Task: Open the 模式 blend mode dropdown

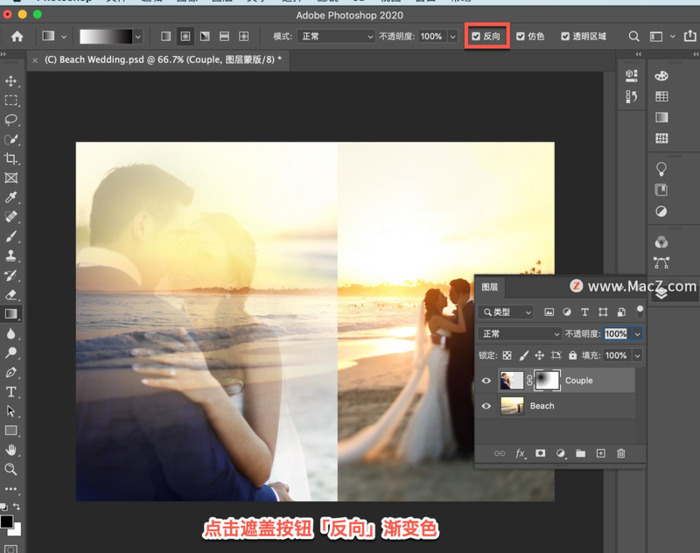Action: point(337,36)
